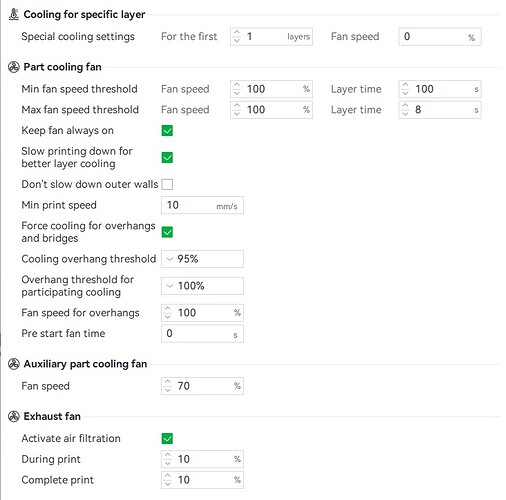The image size is (506, 500).
Task: Click the Exhaust fan heading
Action: [52, 416]
